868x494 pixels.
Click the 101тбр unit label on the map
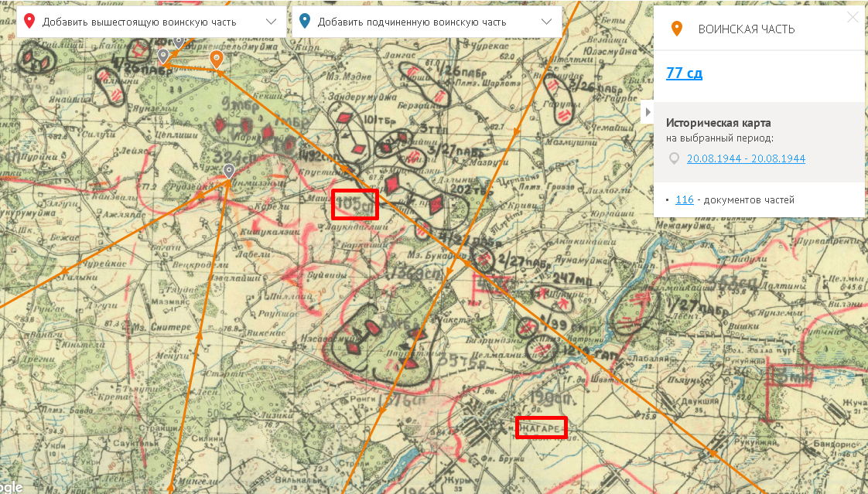[x=381, y=121]
